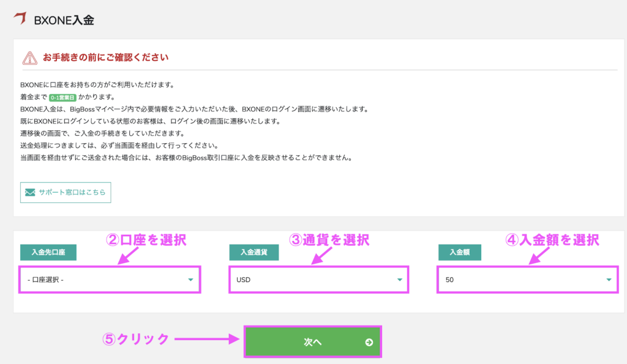Click the line starting 遷移後の画面で
The width and height of the screenshot is (627, 364).
pos(103,133)
